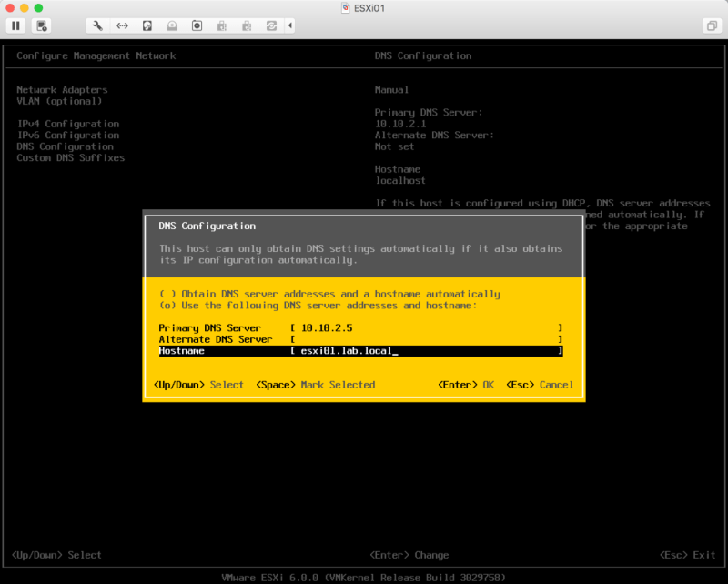Choose Custom DNS Suffixes in menu

pyautogui.click(x=71, y=157)
